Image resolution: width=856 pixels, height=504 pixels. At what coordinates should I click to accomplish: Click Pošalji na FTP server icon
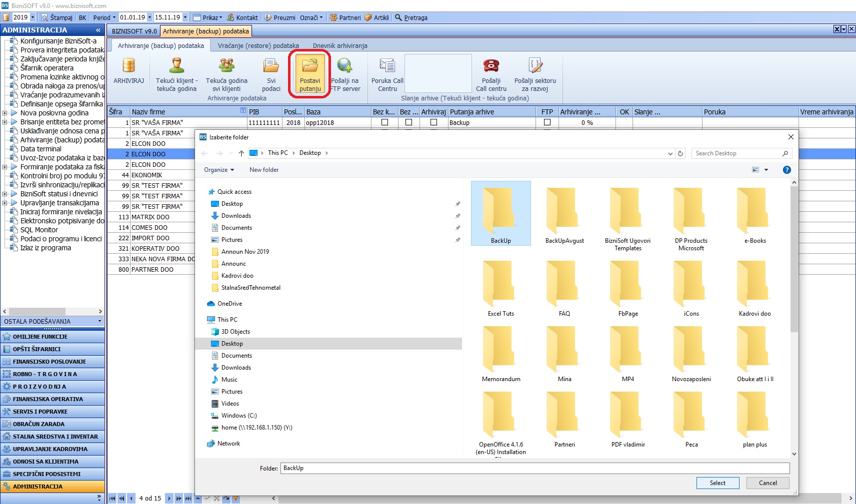(x=344, y=65)
